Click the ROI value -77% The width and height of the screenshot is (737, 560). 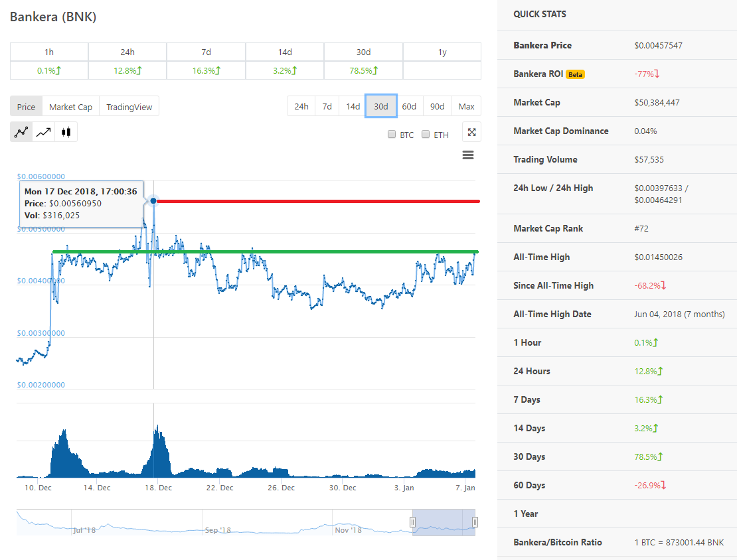(647, 74)
